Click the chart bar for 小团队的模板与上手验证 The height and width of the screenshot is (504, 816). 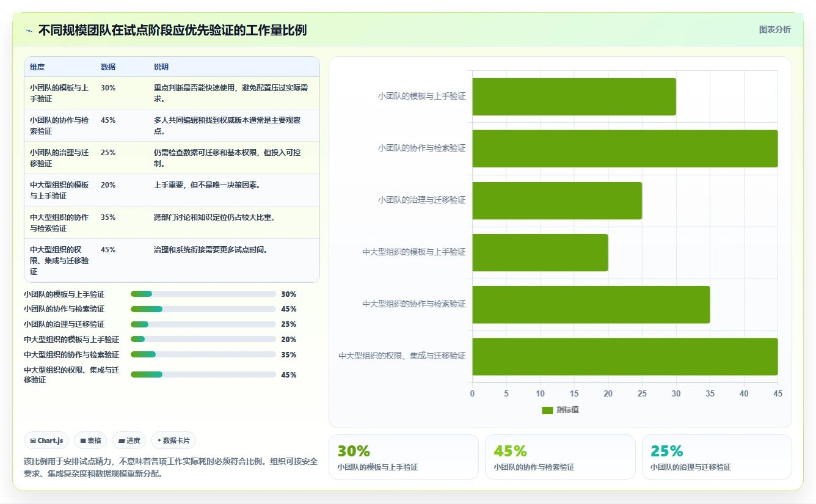point(574,97)
